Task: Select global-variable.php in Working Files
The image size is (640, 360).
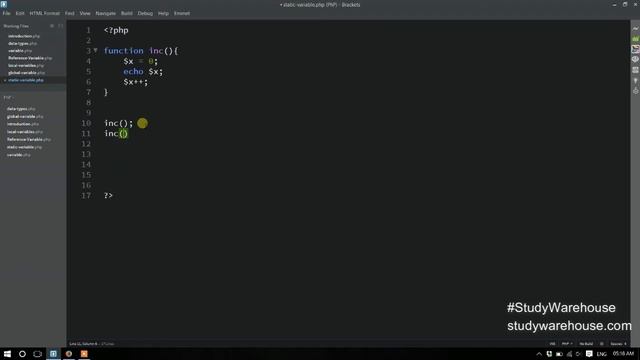Action: tap(27, 73)
